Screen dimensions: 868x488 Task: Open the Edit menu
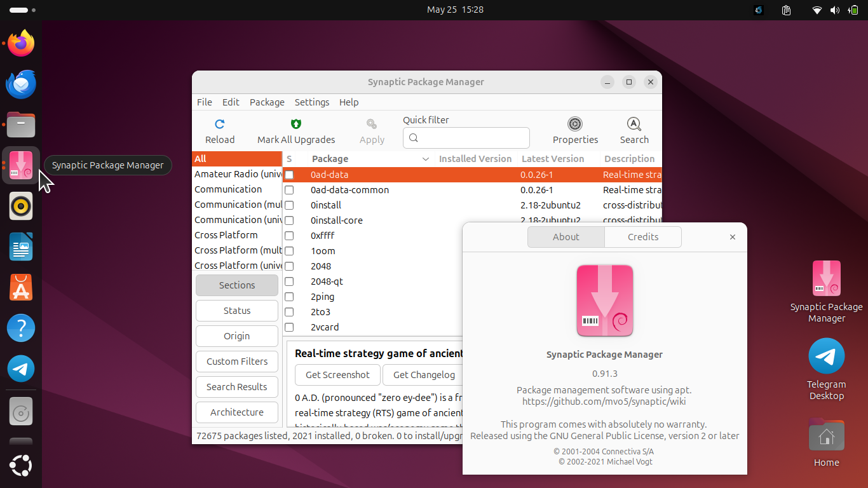tap(231, 102)
